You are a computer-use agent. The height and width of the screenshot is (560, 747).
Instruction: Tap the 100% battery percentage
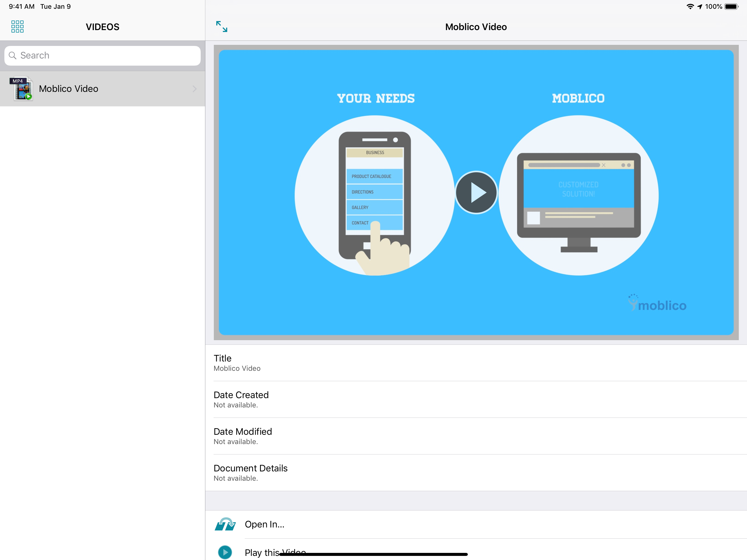click(714, 6)
